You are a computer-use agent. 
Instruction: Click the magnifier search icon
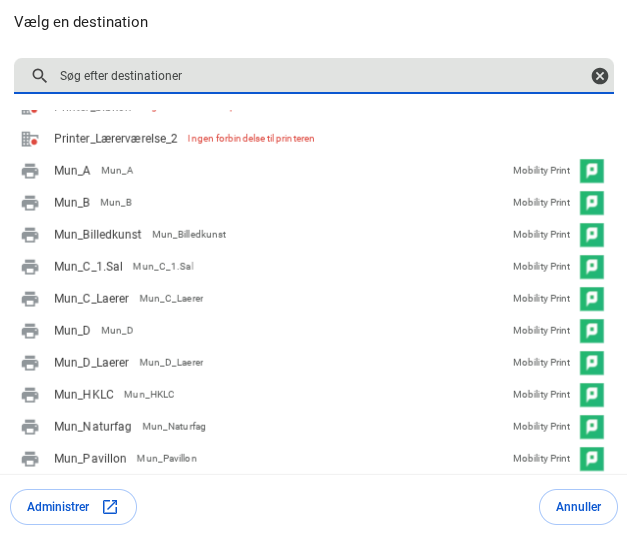pos(40,76)
